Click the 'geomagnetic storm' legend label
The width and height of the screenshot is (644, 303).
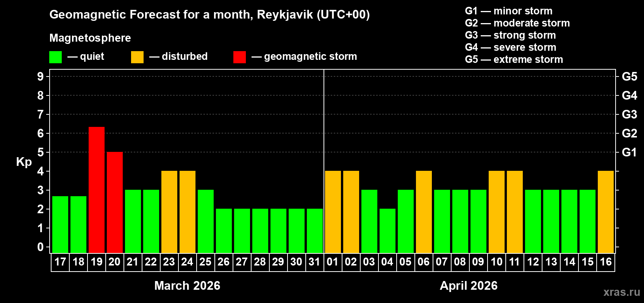click(311, 57)
